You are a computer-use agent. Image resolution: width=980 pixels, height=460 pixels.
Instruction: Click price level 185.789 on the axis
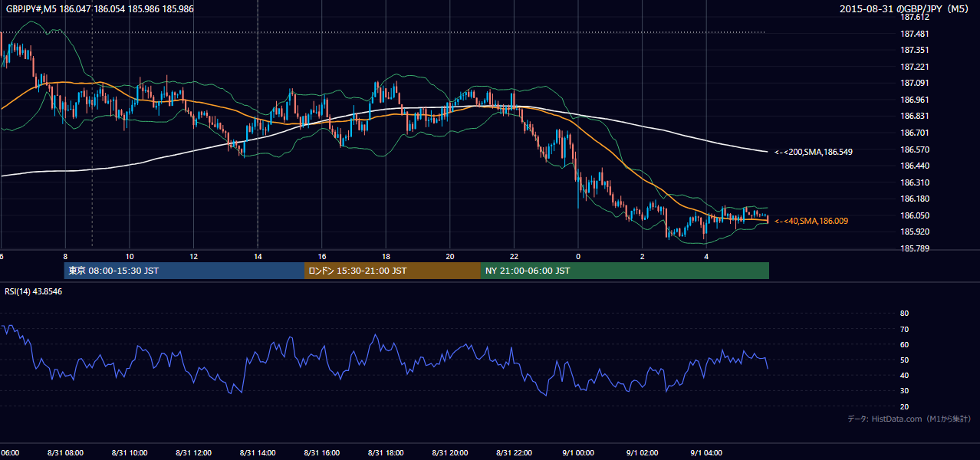tap(914, 248)
